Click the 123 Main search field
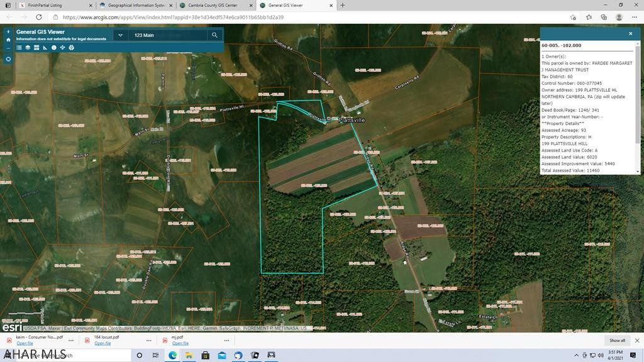 (167, 35)
